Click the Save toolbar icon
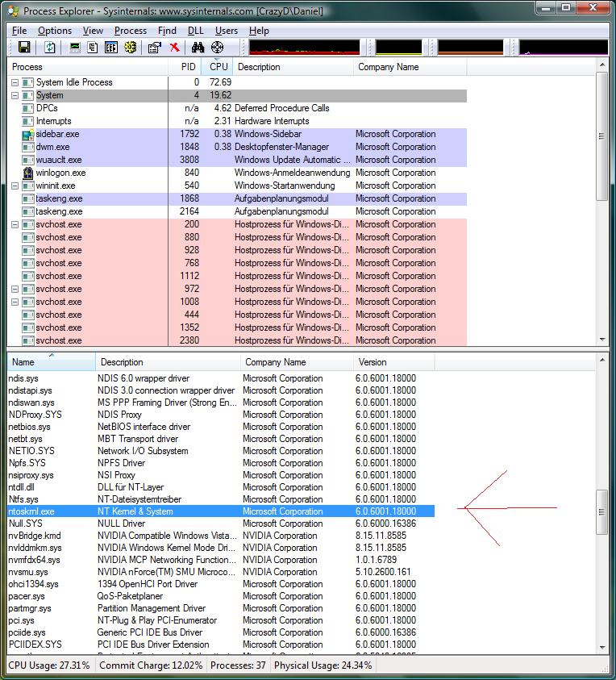The image size is (616, 680). pyautogui.click(x=24, y=48)
